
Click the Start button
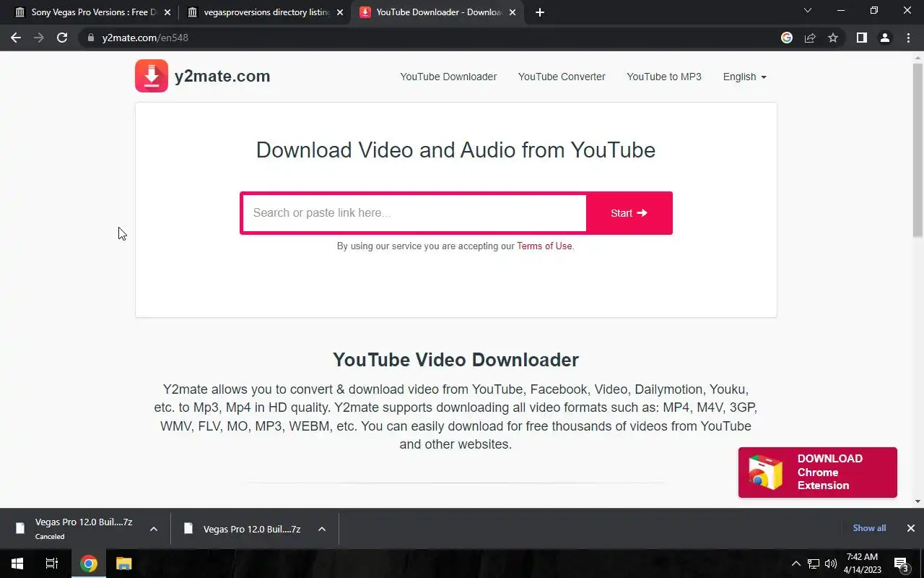tap(629, 213)
